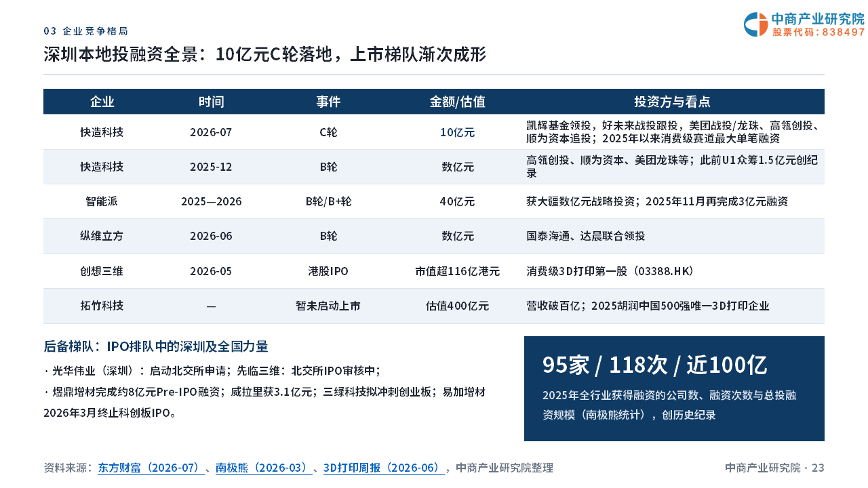Click the 营收破百亿 description for 拓竹科技
The image size is (868, 488).
click(648, 306)
